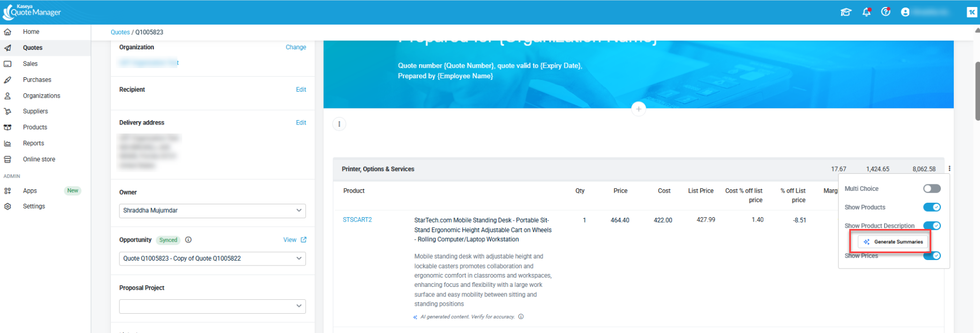Open the notifications bell
Viewport: 980px width, 333px height.
coord(866,12)
